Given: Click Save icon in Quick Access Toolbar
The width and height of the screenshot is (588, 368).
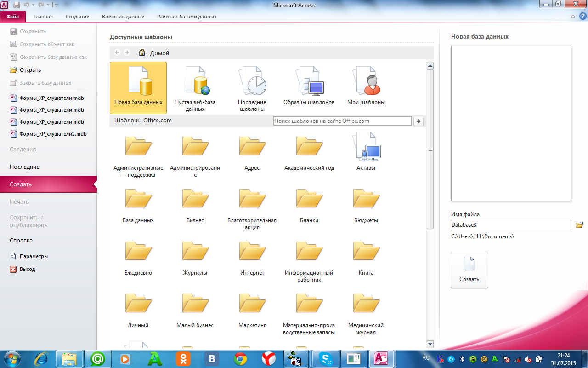Looking at the screenshot, I should pos(17,5).
